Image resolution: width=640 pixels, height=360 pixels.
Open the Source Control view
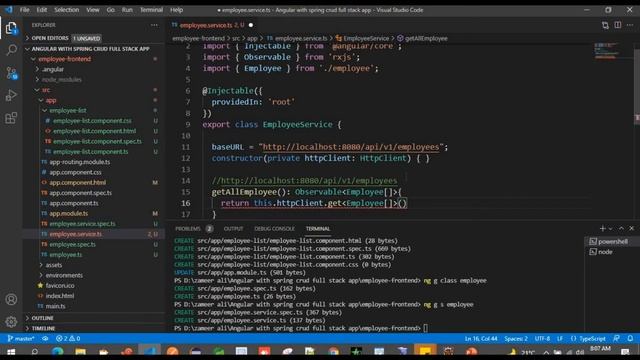[x=11, y=73]
